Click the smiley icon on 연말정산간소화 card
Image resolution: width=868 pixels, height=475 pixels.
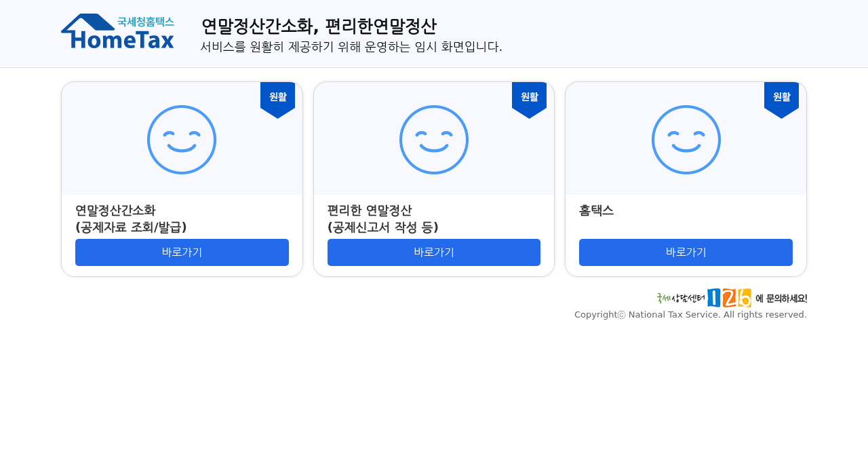(182, 138)
